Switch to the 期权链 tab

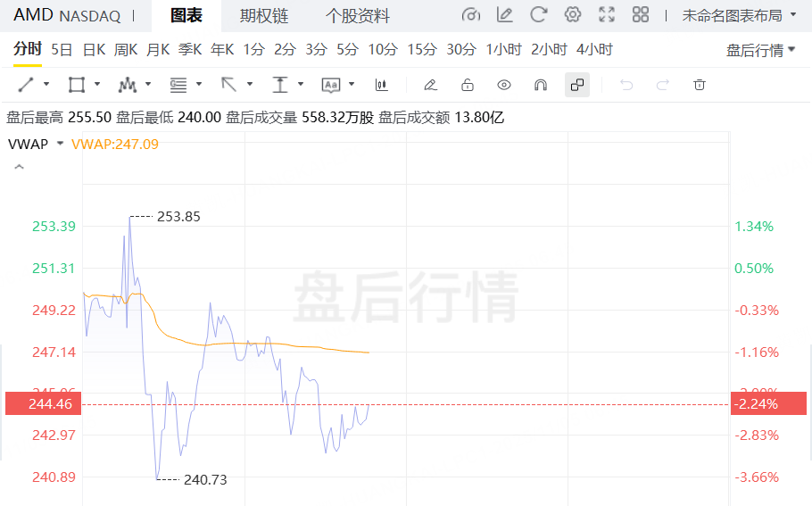[263, 15]
